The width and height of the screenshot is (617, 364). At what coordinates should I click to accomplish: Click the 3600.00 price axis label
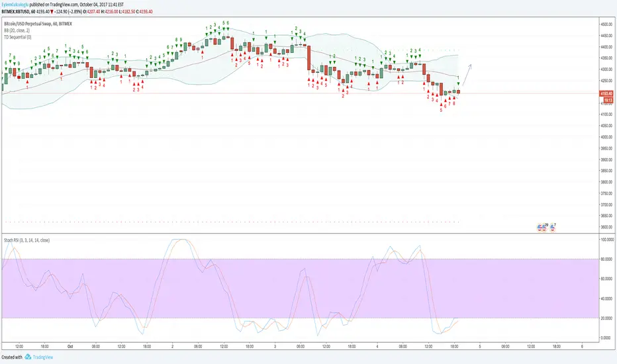606,227
